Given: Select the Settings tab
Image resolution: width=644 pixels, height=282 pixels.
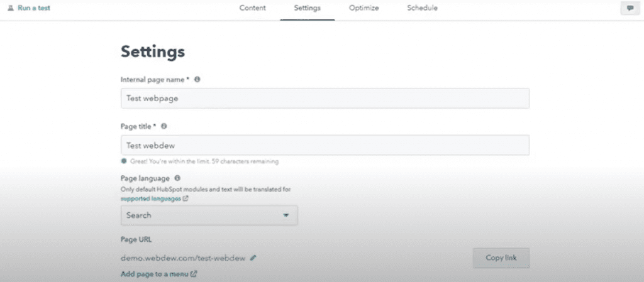Looking at the screenshot, I should pyautogui.click(x=307, y=8).
